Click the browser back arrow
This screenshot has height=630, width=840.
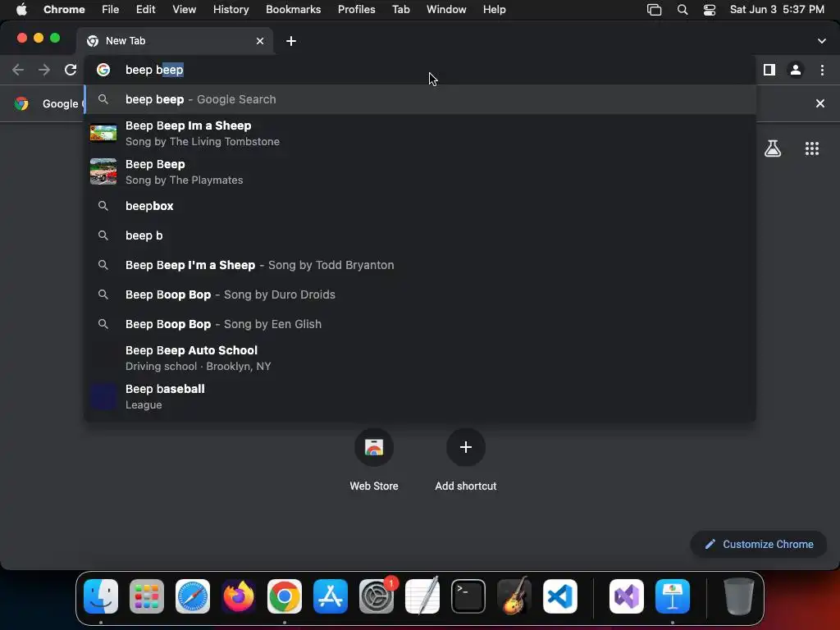(x=18, y=70)
